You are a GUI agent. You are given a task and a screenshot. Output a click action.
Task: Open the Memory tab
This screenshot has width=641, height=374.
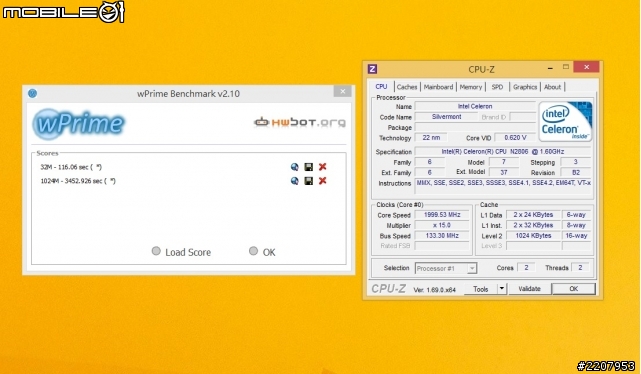471,87
